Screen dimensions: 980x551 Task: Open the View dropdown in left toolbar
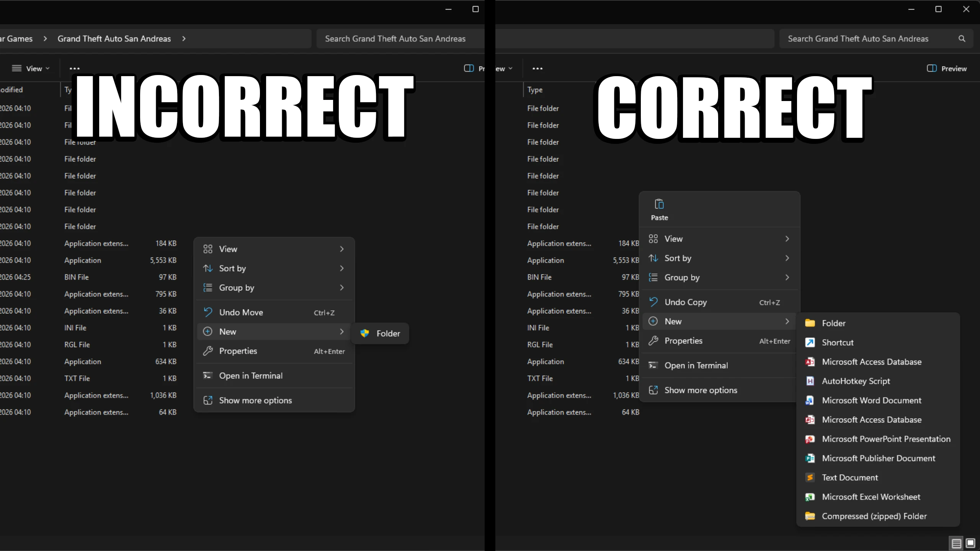coord(31,68)
